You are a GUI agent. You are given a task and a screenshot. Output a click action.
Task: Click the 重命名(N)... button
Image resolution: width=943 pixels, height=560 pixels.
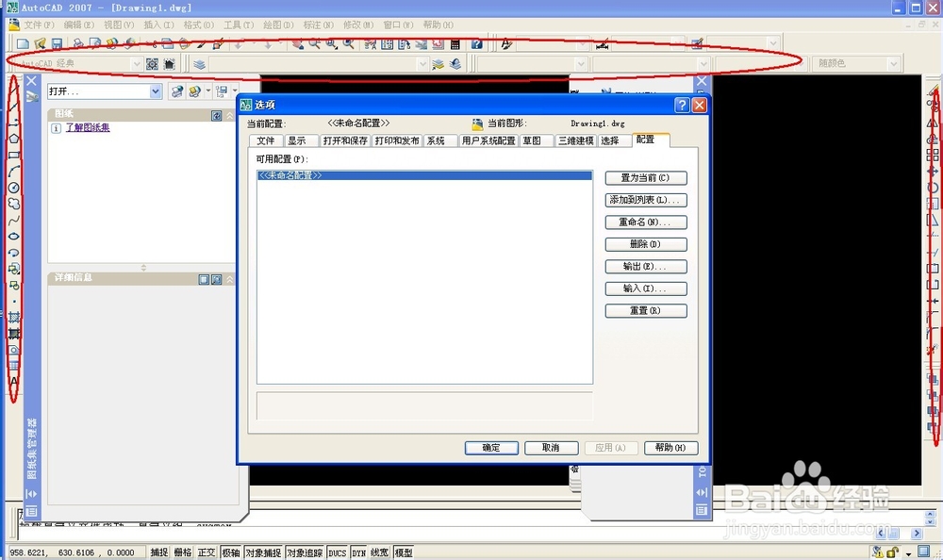click(x=646, y=222)
